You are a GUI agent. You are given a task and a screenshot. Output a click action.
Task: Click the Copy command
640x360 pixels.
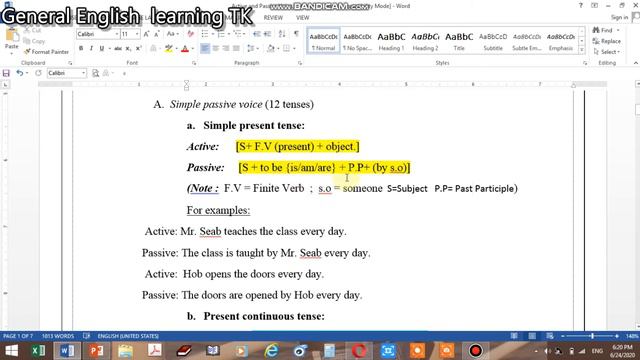[34, 41]
